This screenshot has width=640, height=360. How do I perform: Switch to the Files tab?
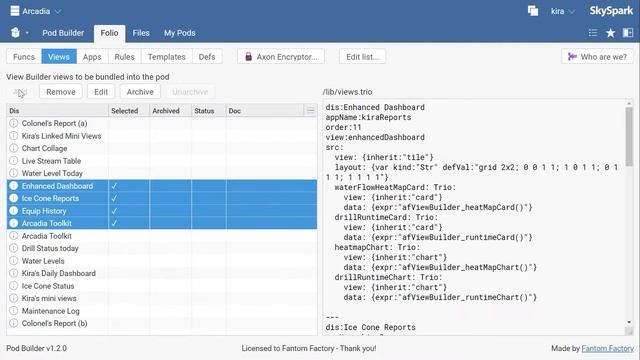click(141, 33)
